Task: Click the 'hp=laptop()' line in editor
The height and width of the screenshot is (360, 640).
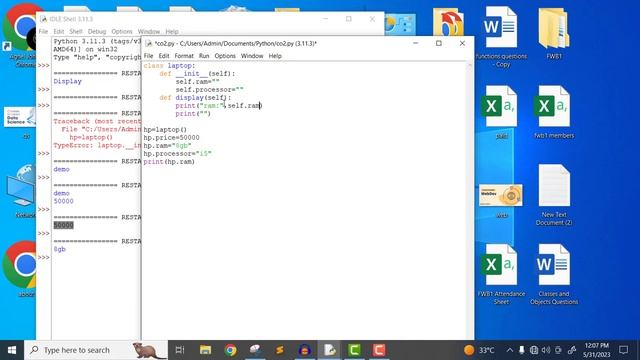Action: tap(165, 130)
